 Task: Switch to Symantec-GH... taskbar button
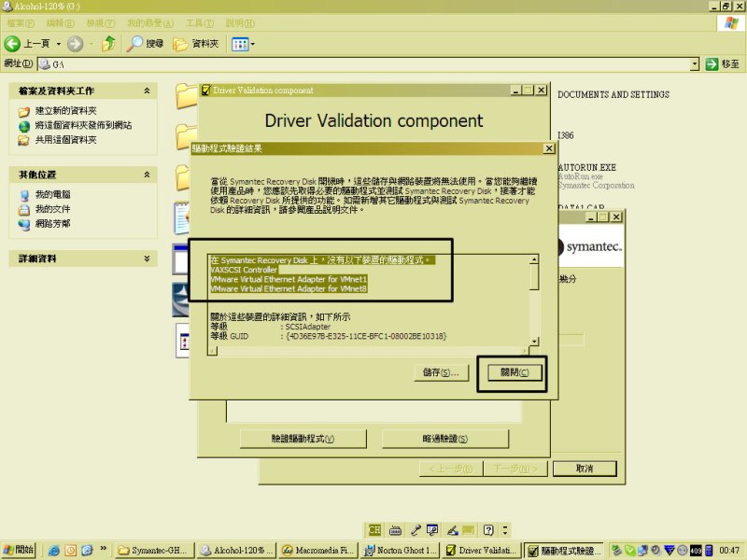point(155,551)
